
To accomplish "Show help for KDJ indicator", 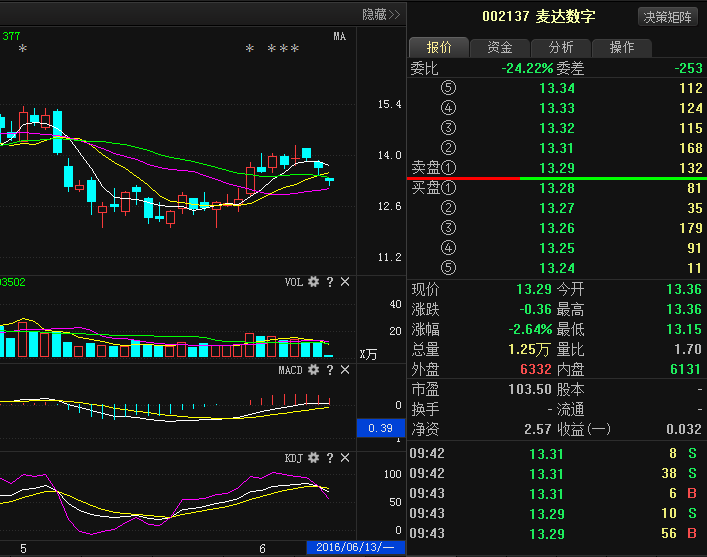I will [329, 459].
